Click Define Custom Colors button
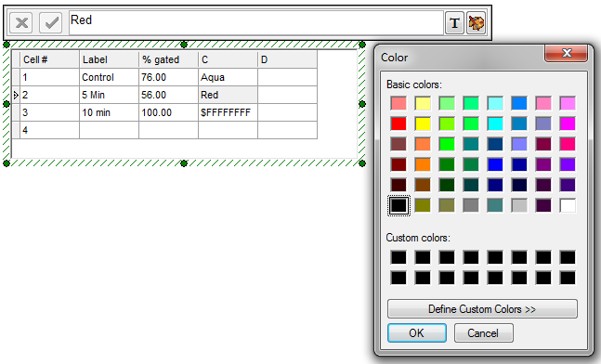 click(482, 309)
